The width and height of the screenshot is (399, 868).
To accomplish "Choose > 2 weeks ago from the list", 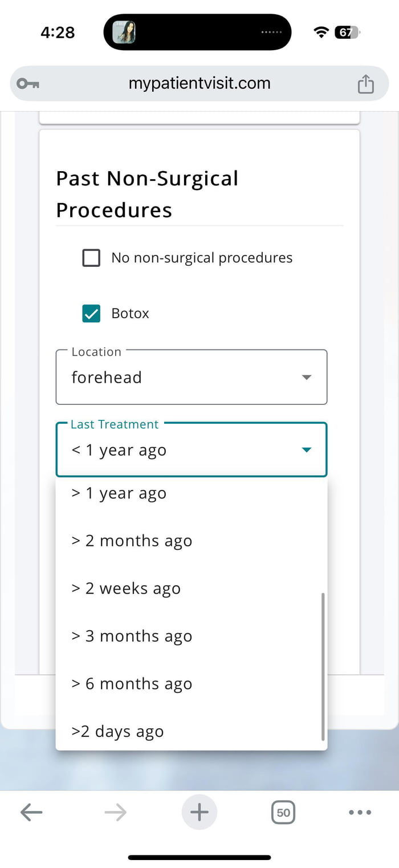I will [x=125, y=588].
